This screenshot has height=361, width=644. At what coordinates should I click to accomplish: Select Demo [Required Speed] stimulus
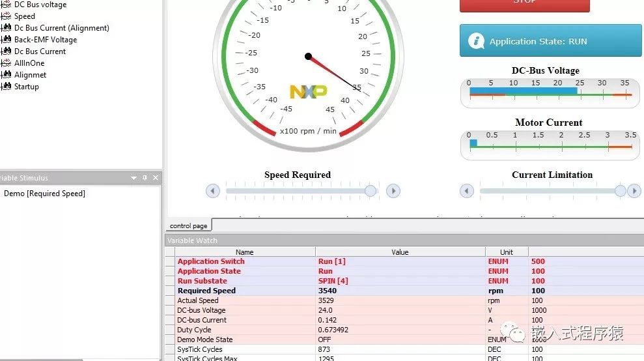coord(44,194)
